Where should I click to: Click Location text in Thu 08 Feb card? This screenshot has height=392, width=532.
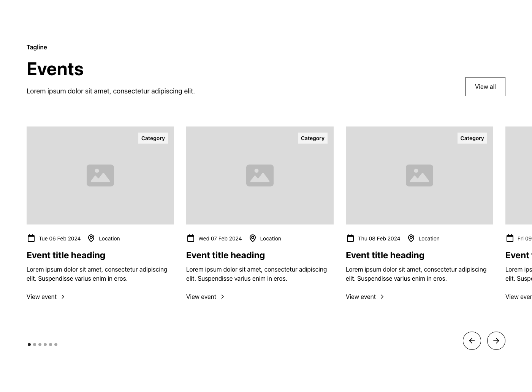(x=429, y=239)
